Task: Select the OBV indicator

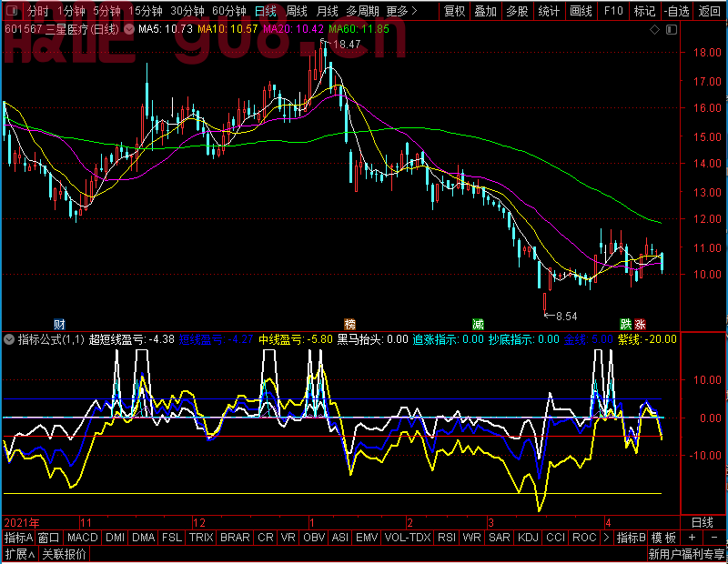Action: click(x=314, y=538)
